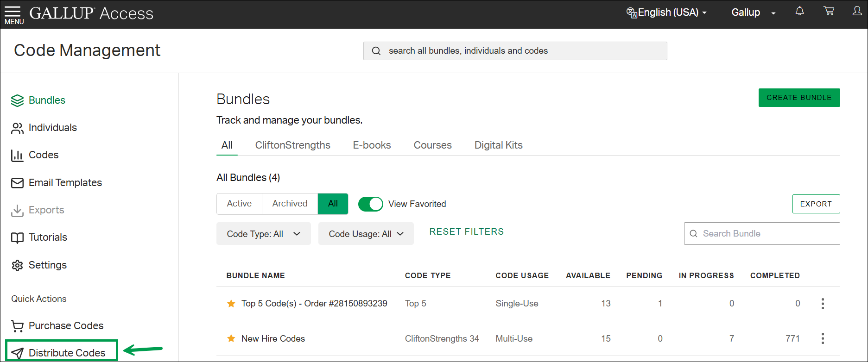Click the Gallup Access logo
The height and width of the screenshot is (362, 868).
click(x=91, y=13)
